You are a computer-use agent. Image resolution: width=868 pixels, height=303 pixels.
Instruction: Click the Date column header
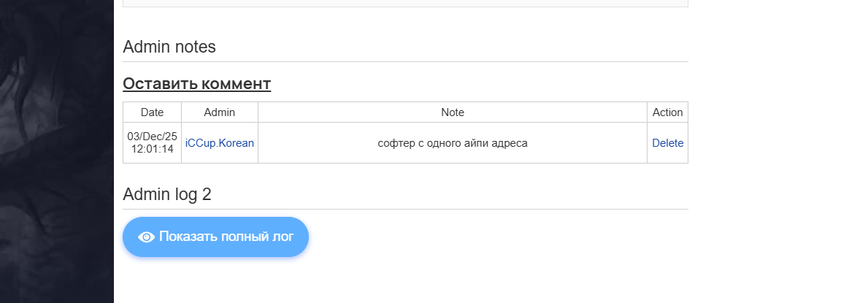click(x=152, y=112)
